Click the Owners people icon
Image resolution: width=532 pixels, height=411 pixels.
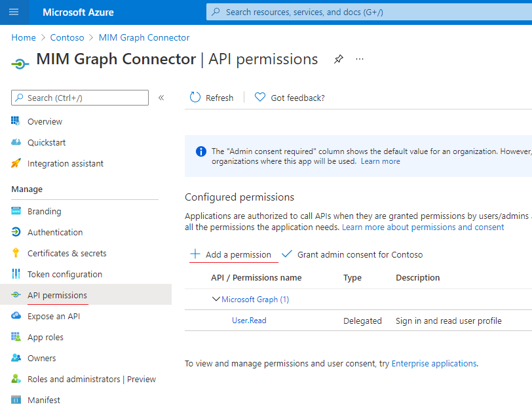(x=16, y=358)
